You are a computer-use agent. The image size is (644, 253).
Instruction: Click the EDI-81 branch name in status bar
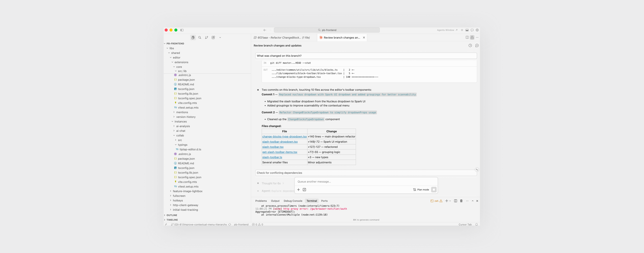tap(199, 224)
